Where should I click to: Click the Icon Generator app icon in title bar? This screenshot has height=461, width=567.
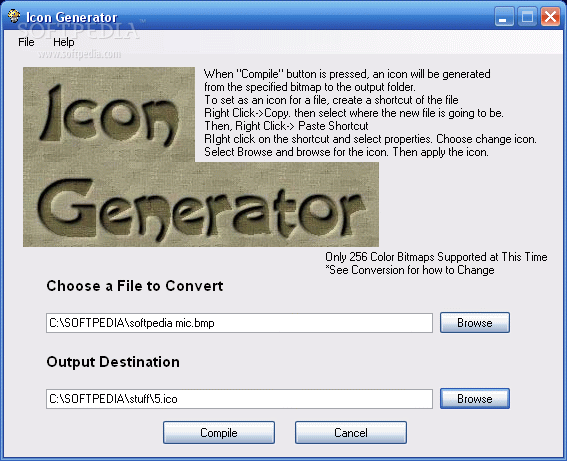(x=14, y=16)
